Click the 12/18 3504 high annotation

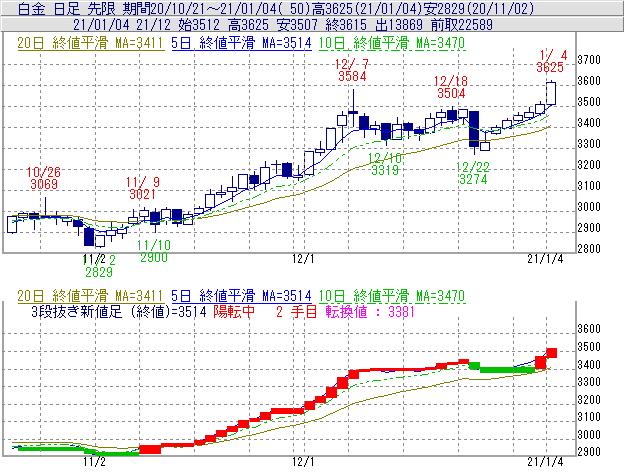[451, 87]
